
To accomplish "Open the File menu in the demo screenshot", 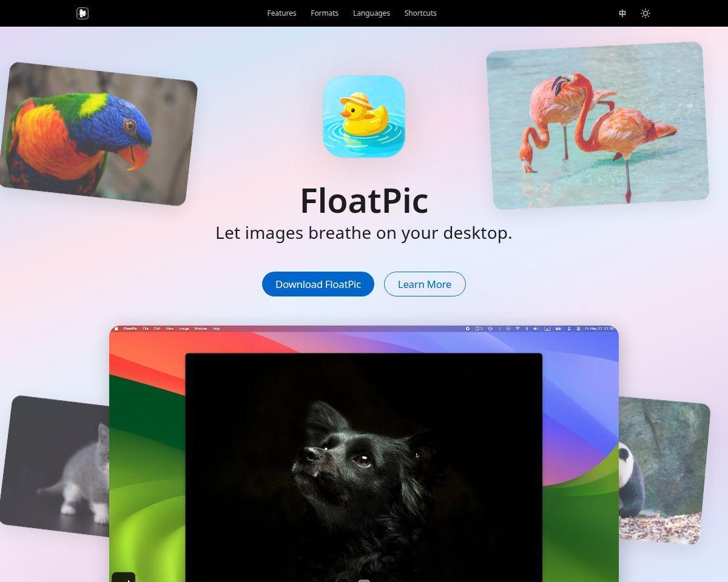I will 146,329.
